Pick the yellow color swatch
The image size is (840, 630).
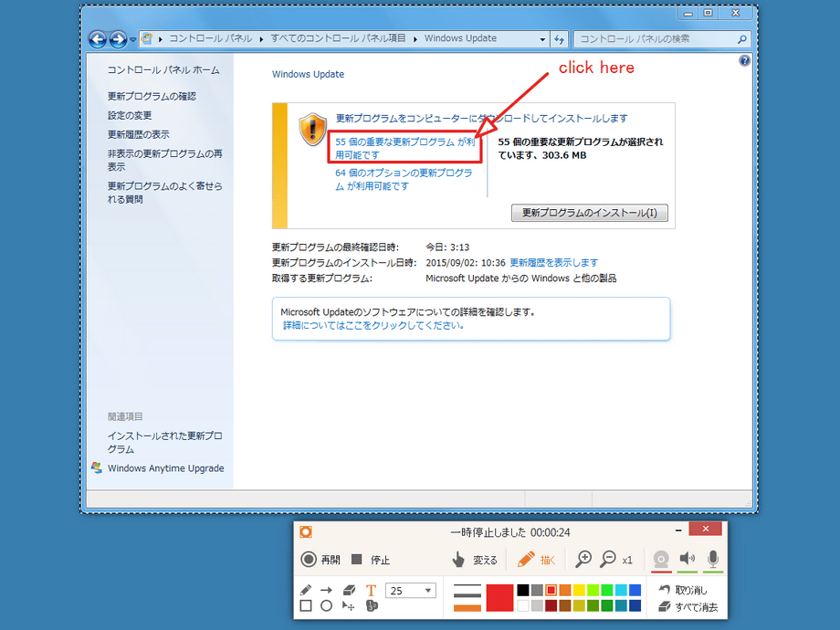click(579, 591)
